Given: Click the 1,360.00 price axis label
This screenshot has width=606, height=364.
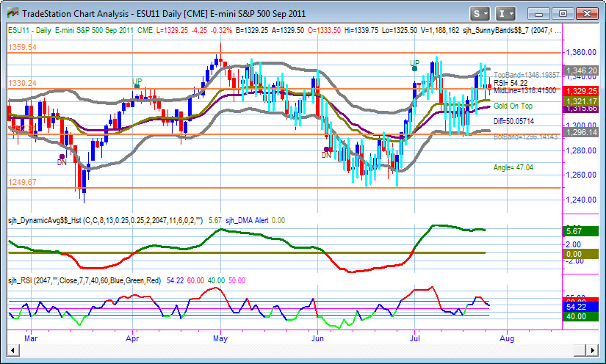Looking at the screenshot, I should pos(581,52).
